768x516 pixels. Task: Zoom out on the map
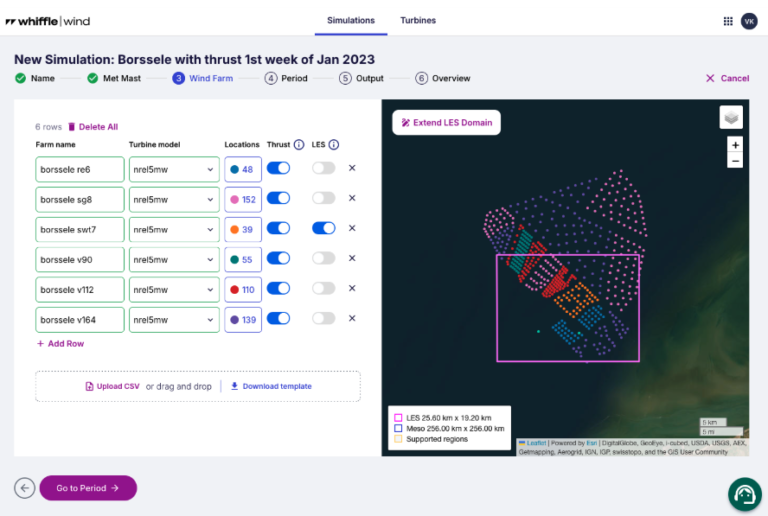[735, 160]
